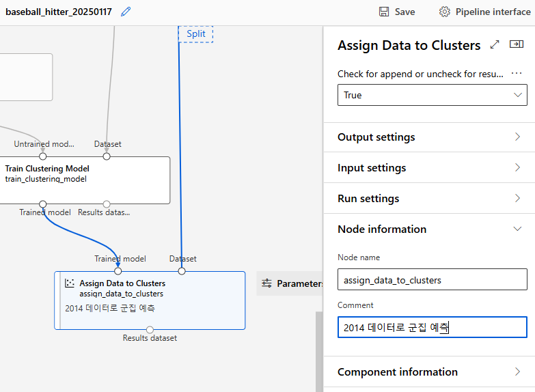This screenshot has height=392, width=535.
Task: Click Dataset input port on Train Clustering Model
Action: [107, 156]
